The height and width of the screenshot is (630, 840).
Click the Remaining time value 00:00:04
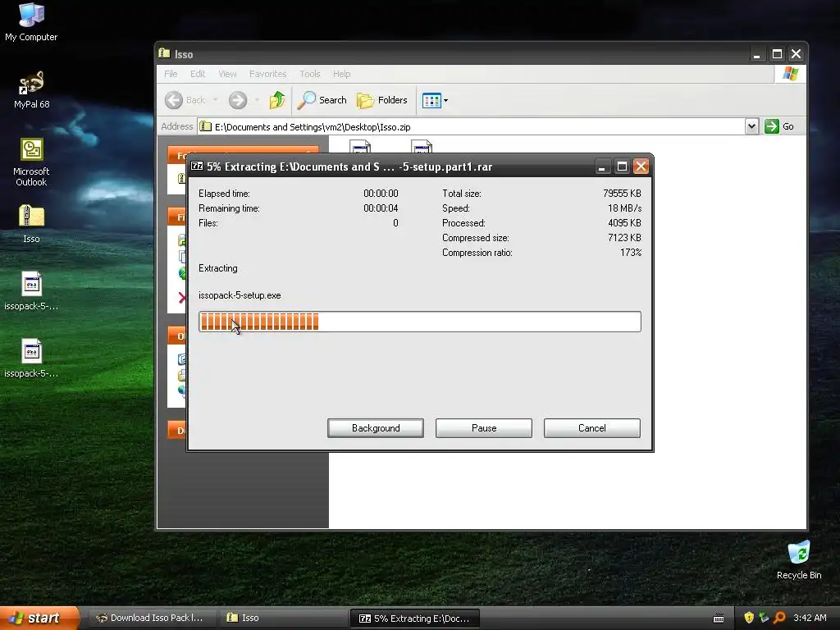click(x=381, y=208)
